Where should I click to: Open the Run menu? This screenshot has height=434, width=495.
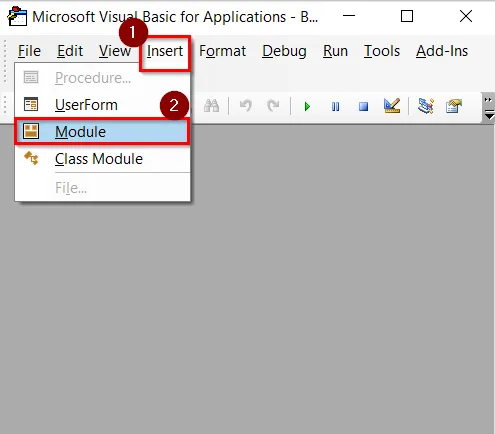point(335,51)
